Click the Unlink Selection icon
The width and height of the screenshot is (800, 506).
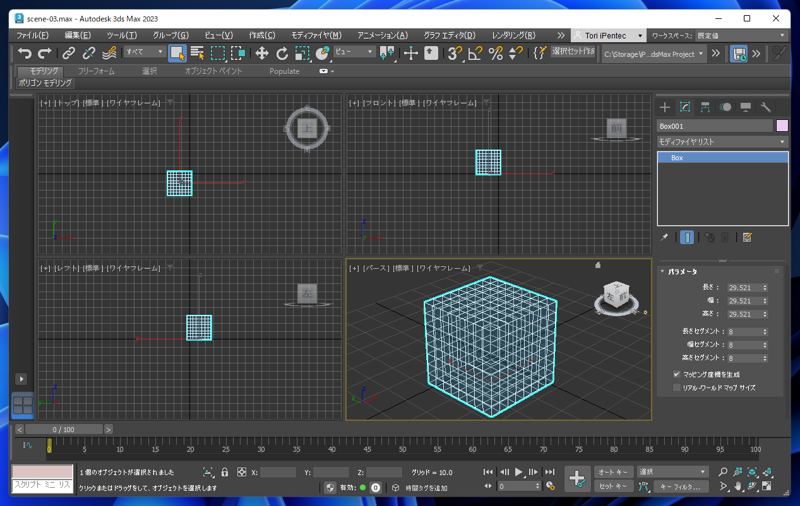click(89, 53)
